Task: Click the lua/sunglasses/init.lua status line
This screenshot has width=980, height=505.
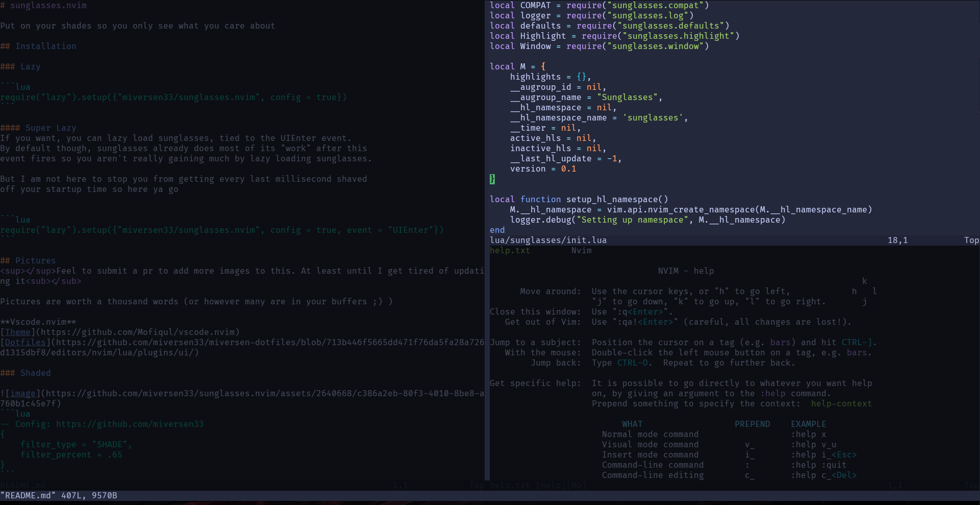Action: (x=735, y=240)
